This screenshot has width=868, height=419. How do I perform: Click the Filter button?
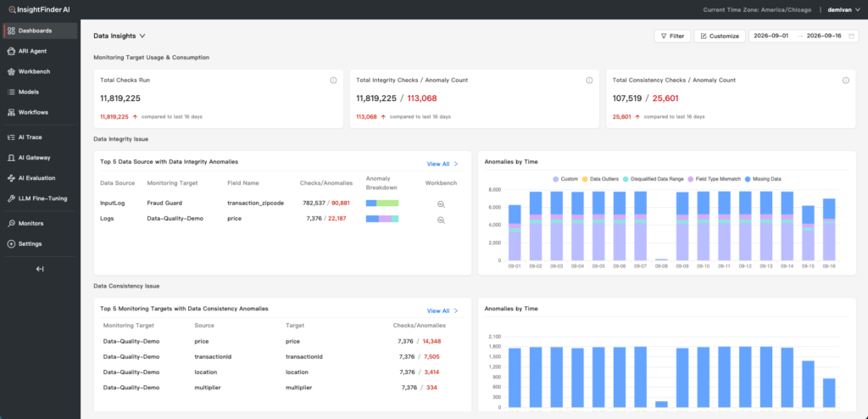point(672,36)
